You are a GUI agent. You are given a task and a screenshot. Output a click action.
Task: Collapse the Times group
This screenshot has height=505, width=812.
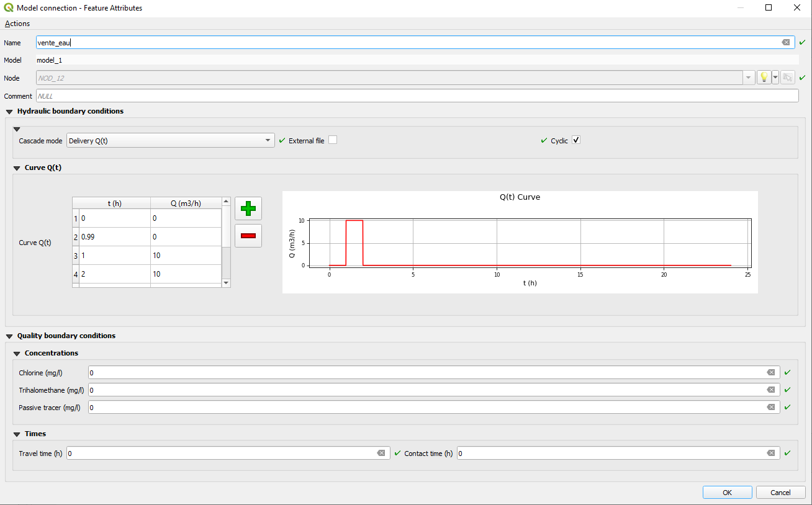(17, 434)
